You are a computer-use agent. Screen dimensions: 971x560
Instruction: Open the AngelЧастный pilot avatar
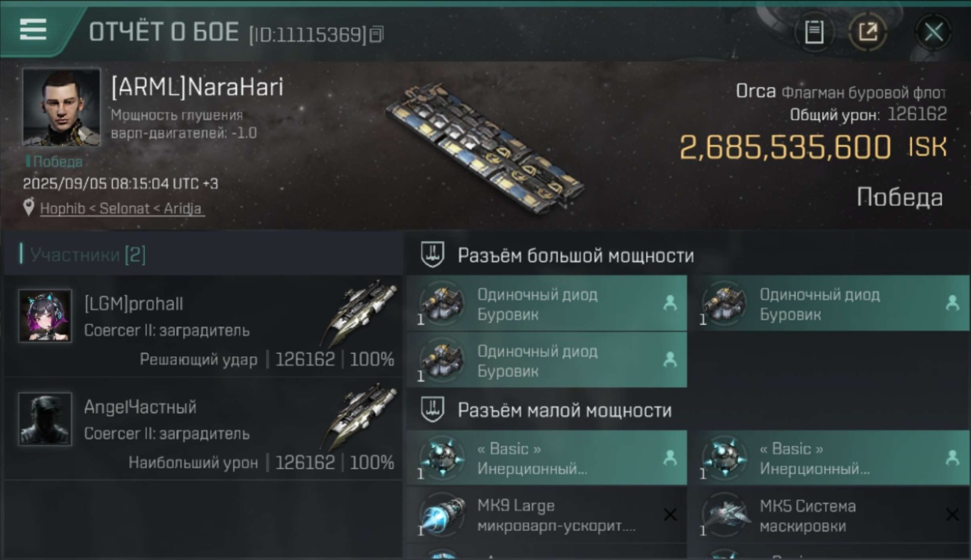(45, 419)
